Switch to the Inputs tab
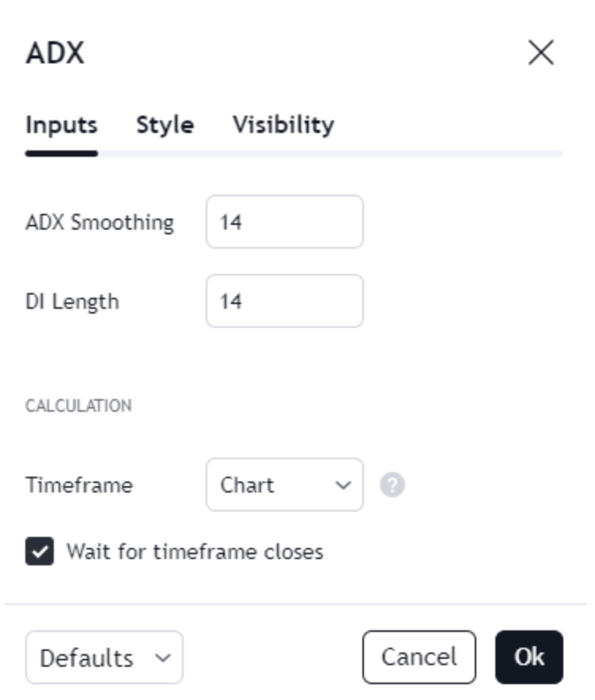The height and width of the screenshot is (700, 595). tap(61, 125)
